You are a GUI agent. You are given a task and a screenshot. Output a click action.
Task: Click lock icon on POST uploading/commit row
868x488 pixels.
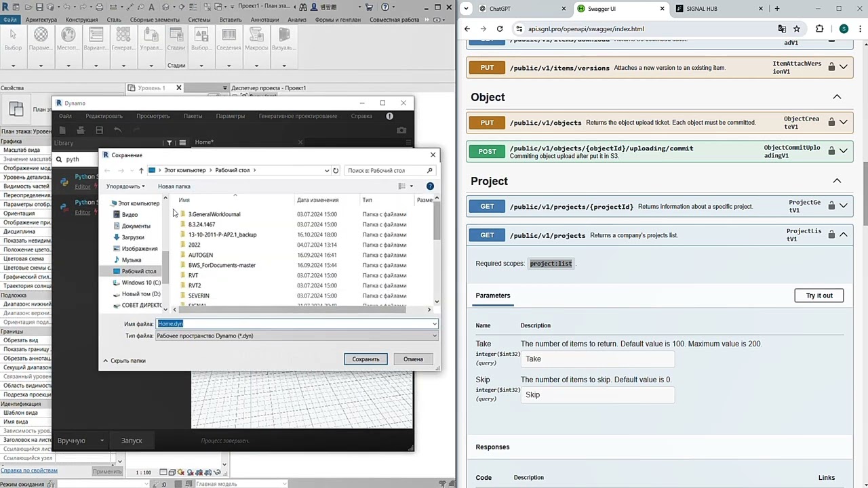tap(831, 151)
